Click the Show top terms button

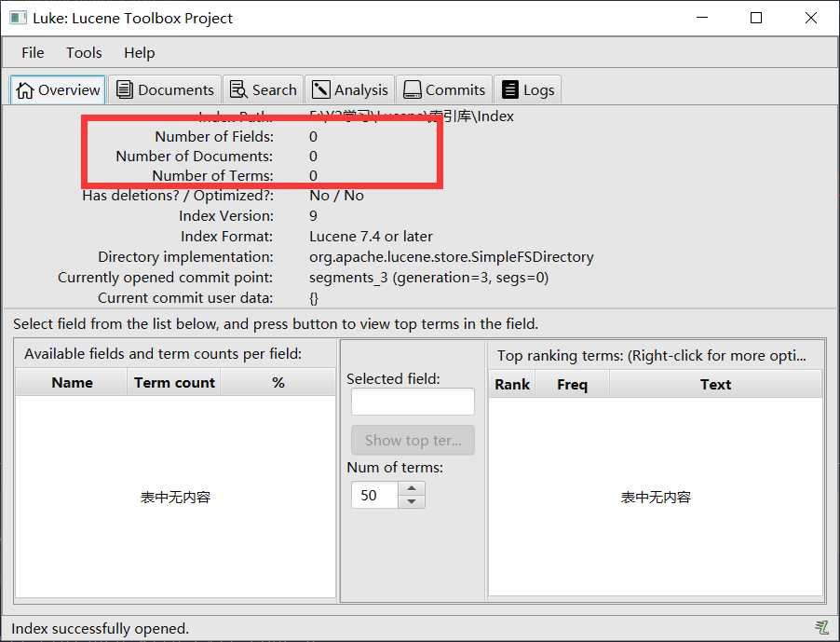click(x=413, y=440)
